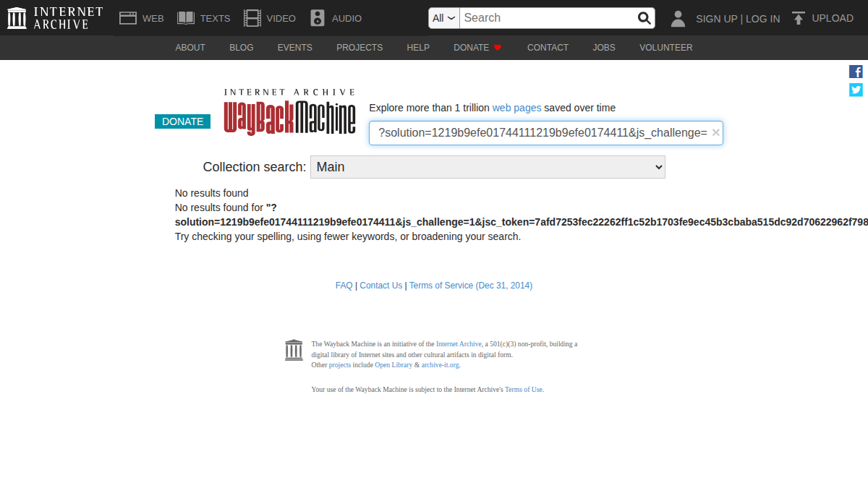Click the UPLOAD text link
This screenshot has width=868, height=488.
pyautogui.click(x=833, y=18)
